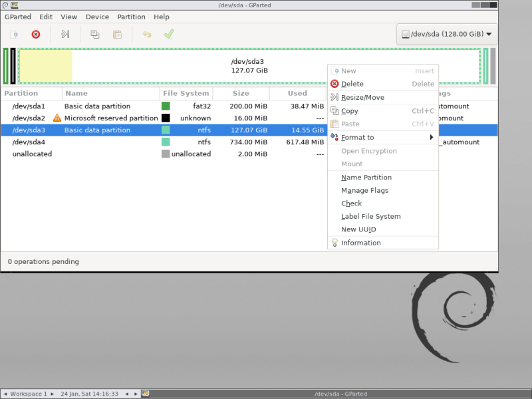Click the Undo last operation toolbar icon
The width and height of the screenshot is (532, 399).
[x=147, y=35]
